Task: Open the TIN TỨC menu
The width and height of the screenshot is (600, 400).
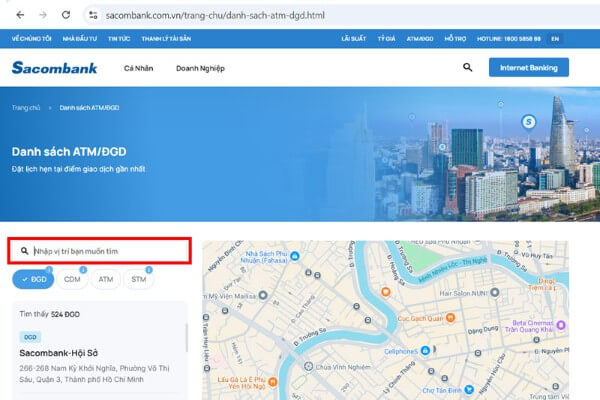Action: 119,39
